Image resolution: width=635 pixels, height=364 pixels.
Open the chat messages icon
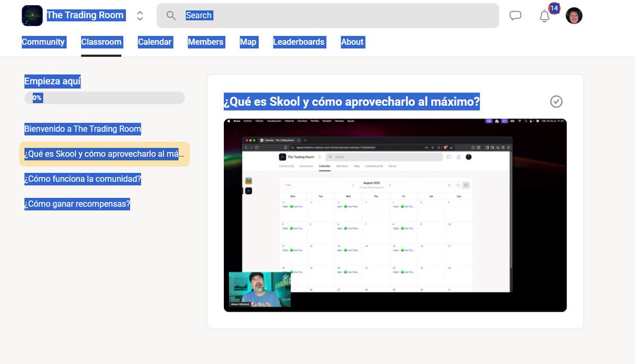(515, 16)
